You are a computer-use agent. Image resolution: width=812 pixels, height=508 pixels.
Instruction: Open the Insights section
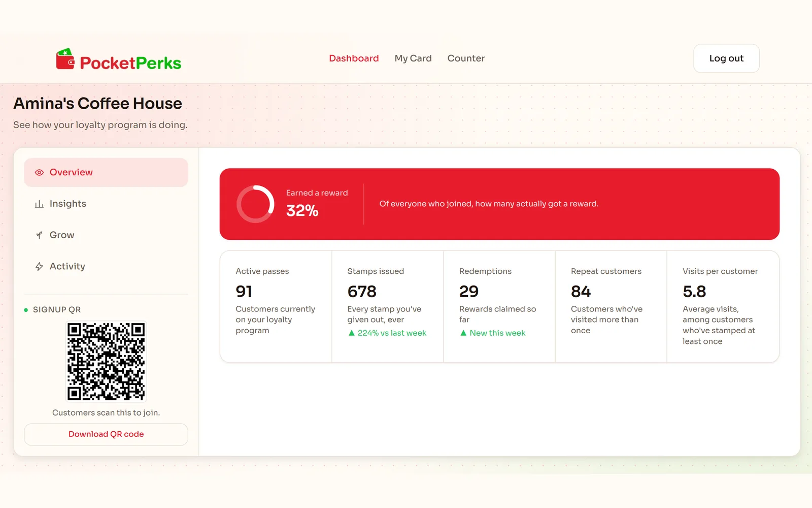(106, 204)
